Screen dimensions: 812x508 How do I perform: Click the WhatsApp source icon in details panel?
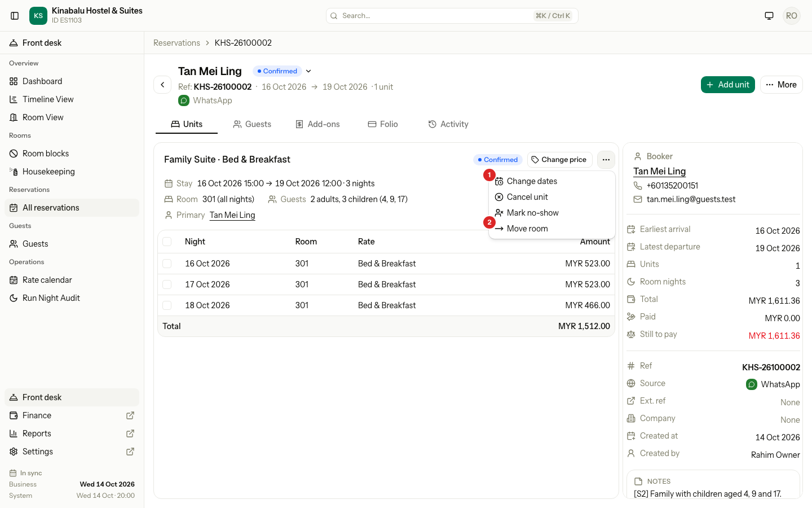(752, 384)
